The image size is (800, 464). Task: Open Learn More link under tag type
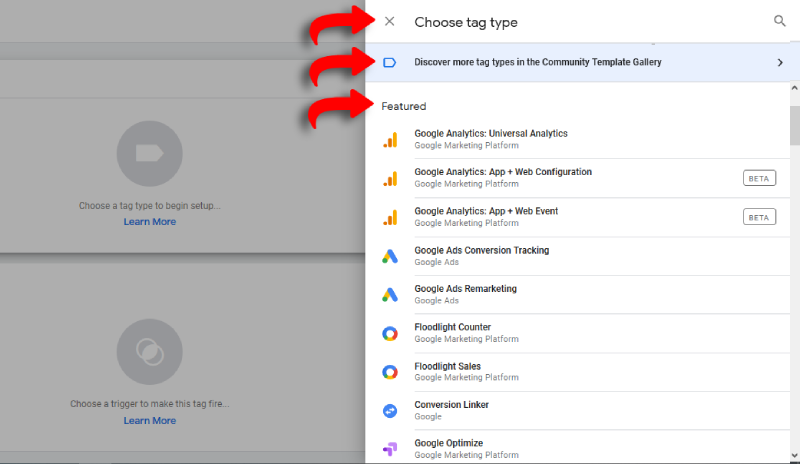pyautogui.click(x=150, y=222)
